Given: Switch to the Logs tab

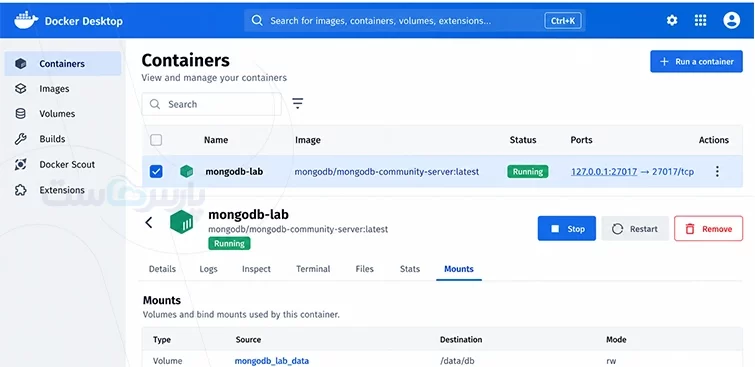Looking at the screenshot, I should coord(208,269).
